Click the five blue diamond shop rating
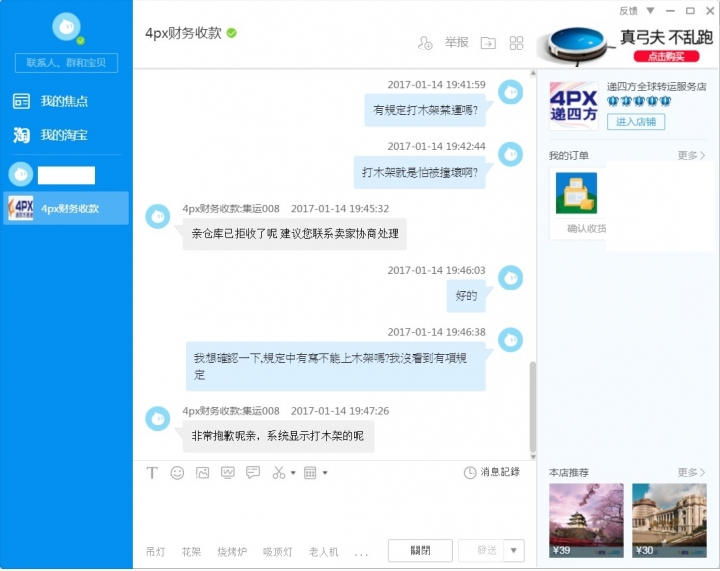The height and width of the screenshot is (571, 720). click(x=639, y=101)
